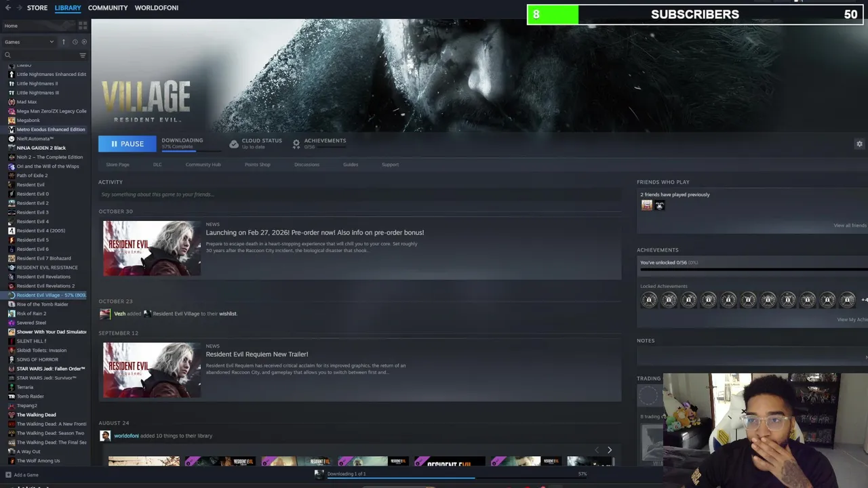The width and height of the screenshot is (868, 488).
Task: Click the Terraria game icon
Action: pyautogui.click(x=12, y=387)
